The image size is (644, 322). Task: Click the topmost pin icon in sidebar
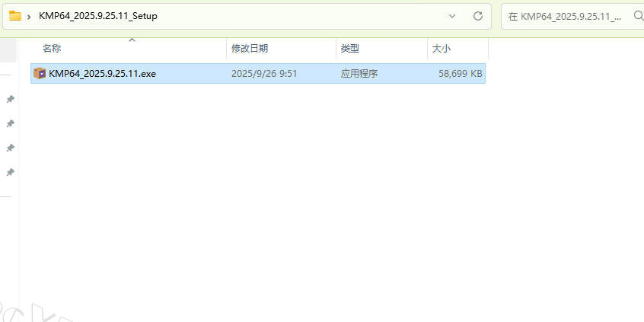[x=10, y=99]
